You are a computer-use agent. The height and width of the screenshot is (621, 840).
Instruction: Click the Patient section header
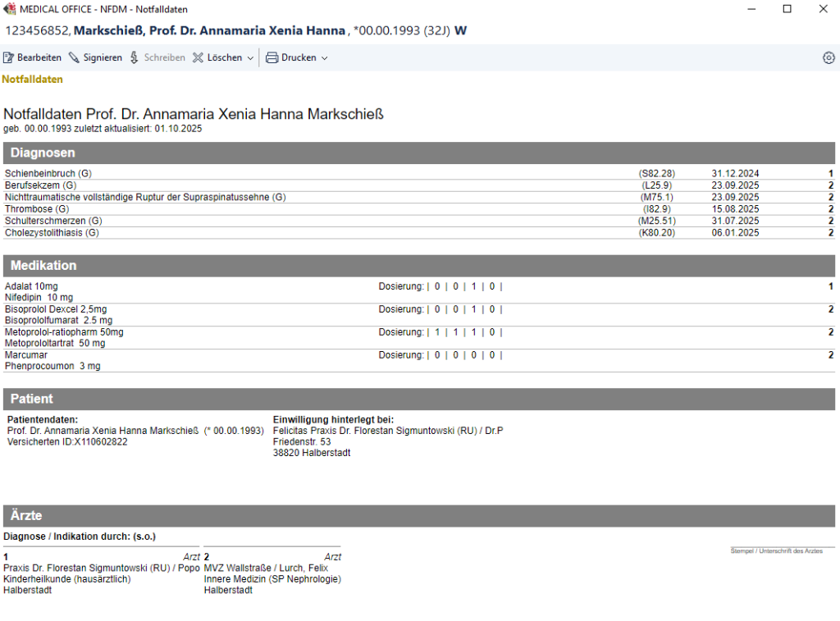pyautogui.click(x=32, y=399)
